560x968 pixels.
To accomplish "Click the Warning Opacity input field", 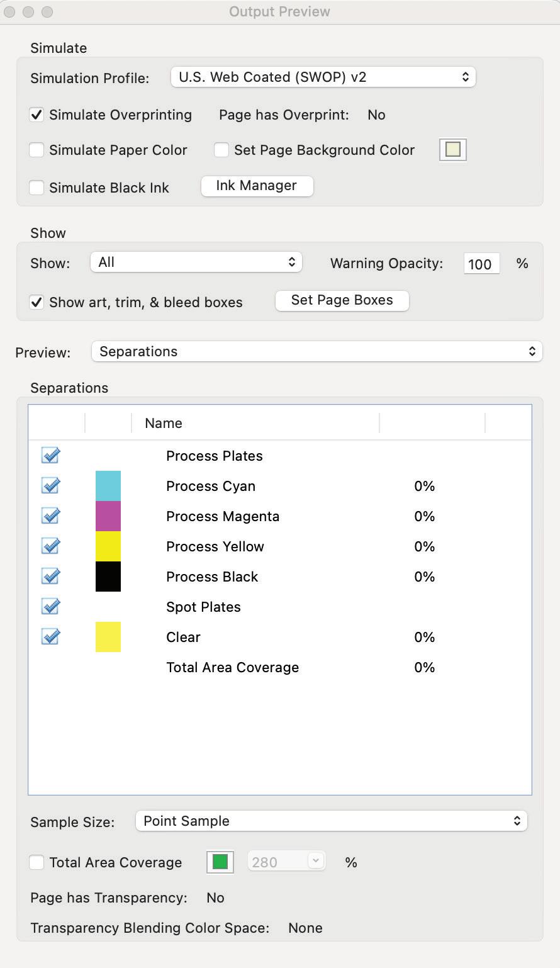I will pos(481,264).
